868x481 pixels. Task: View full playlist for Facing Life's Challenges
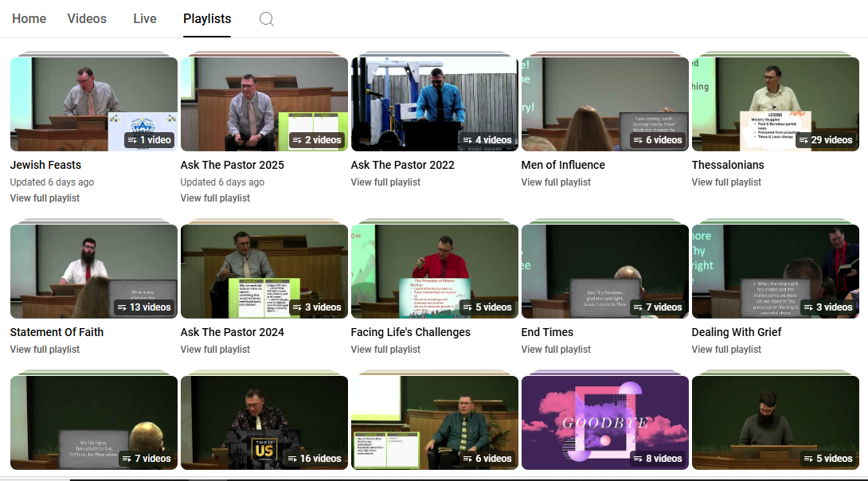pyautogui.click(x=386, y=350)
